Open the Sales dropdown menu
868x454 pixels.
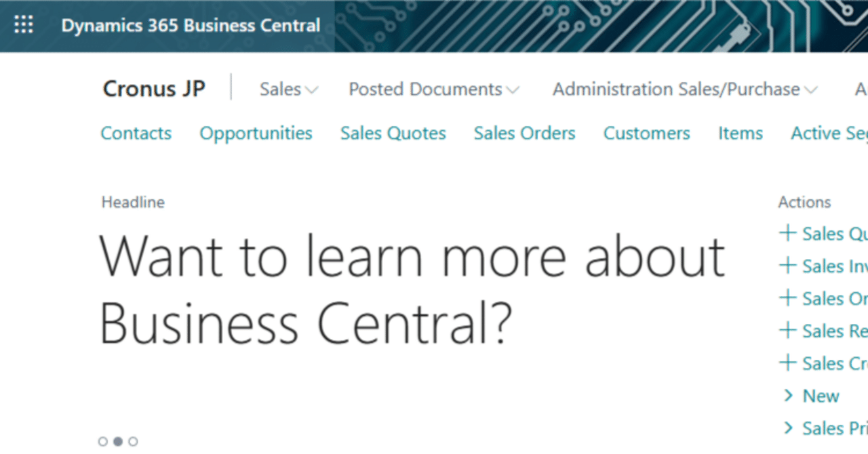coord(288,89)
